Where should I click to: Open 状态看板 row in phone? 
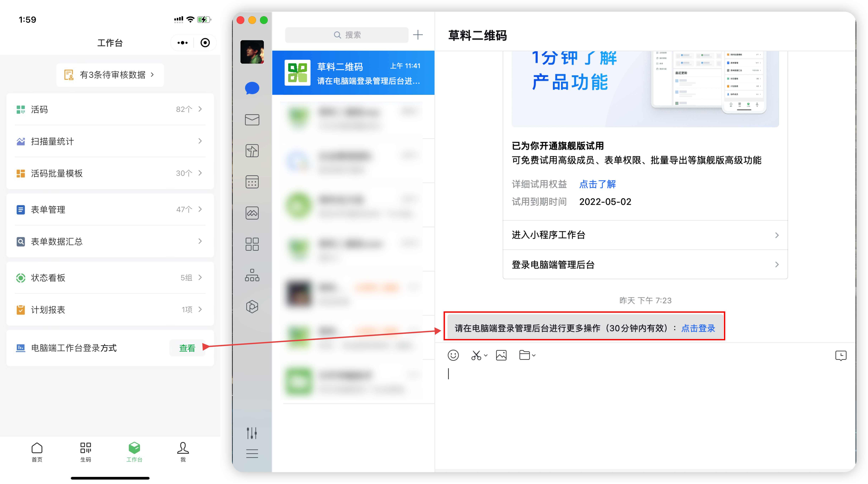tap(110, 278)
